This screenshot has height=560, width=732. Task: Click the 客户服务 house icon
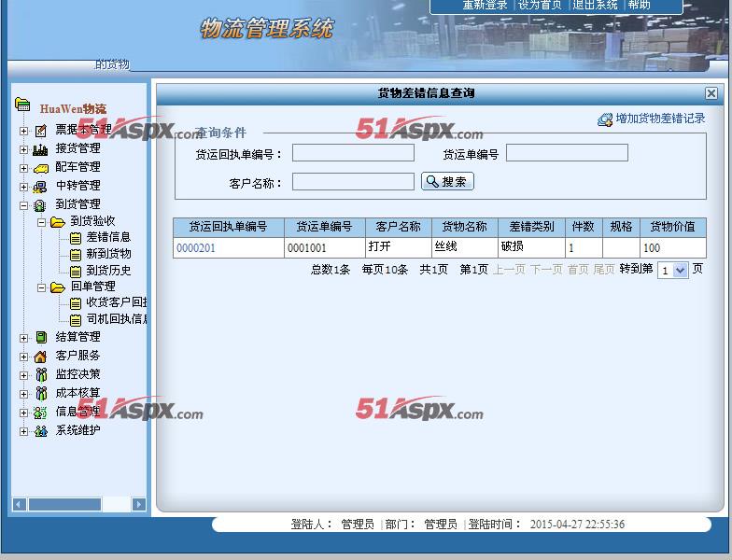[41, 357]
